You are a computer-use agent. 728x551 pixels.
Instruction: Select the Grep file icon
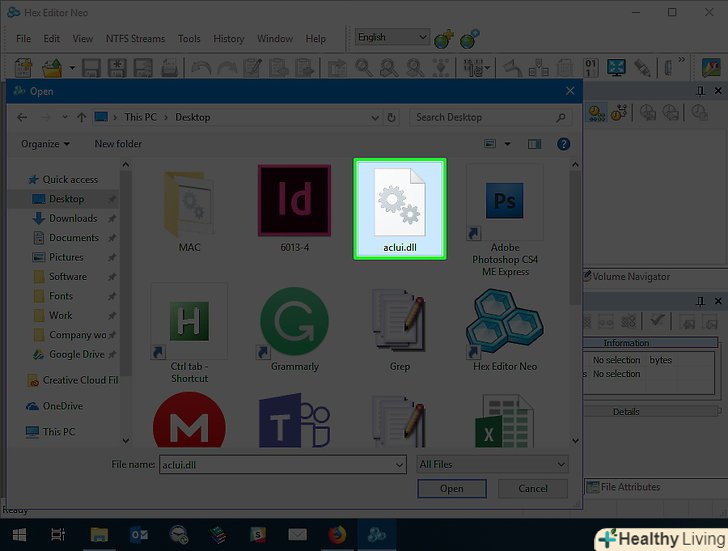400,330
